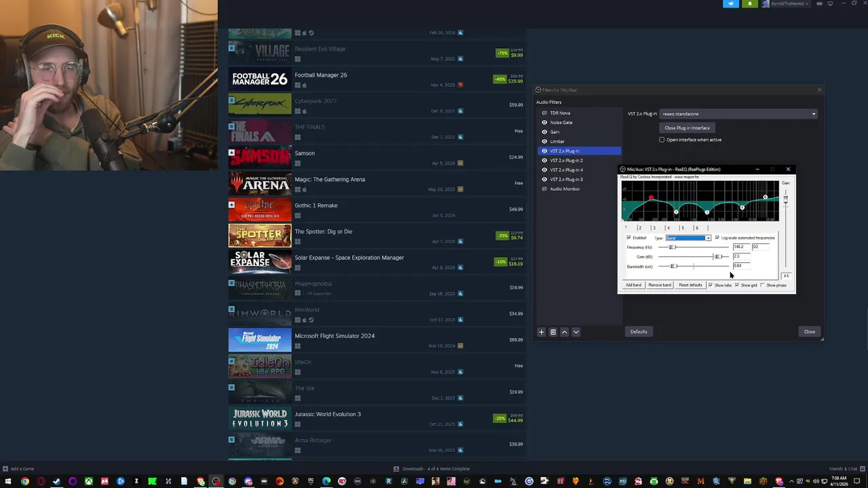868x488 pixels.
Task: Select VST 2.x Plug-in 2 filter
Action: tap(580, 161)
